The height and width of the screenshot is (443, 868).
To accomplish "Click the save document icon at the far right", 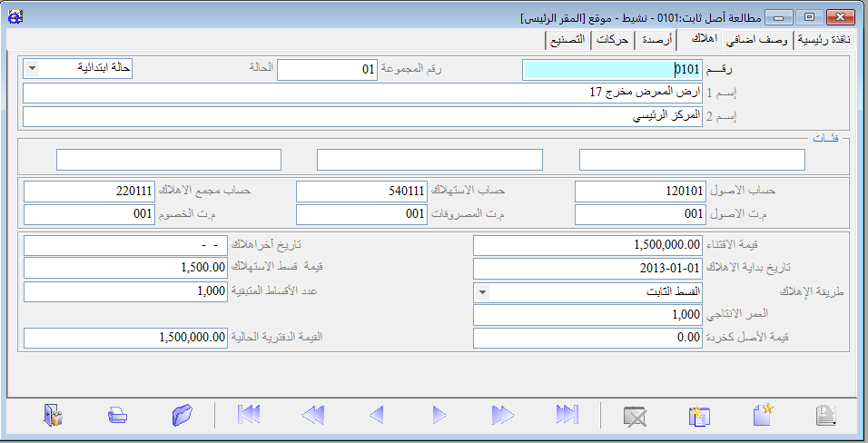I will pyautogui.click(x=825, y=416).
